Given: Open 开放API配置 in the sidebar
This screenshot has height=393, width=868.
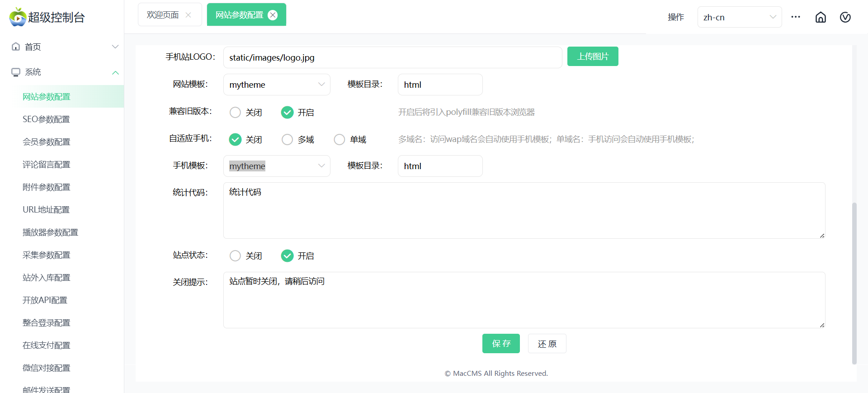Looking at the screenshot, I should pos(62,300).
